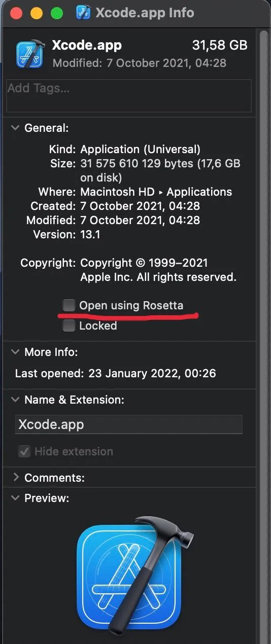This screenshot has height=644, width=271.
Task: Click the Xcode.app Info title text
Action: [145, 13]
